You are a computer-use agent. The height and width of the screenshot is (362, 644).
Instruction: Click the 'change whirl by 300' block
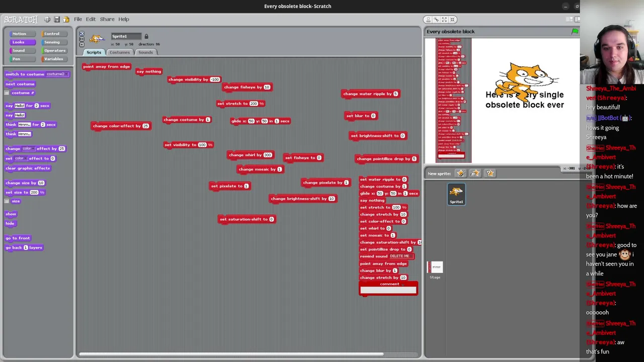(x=251, y=155)
